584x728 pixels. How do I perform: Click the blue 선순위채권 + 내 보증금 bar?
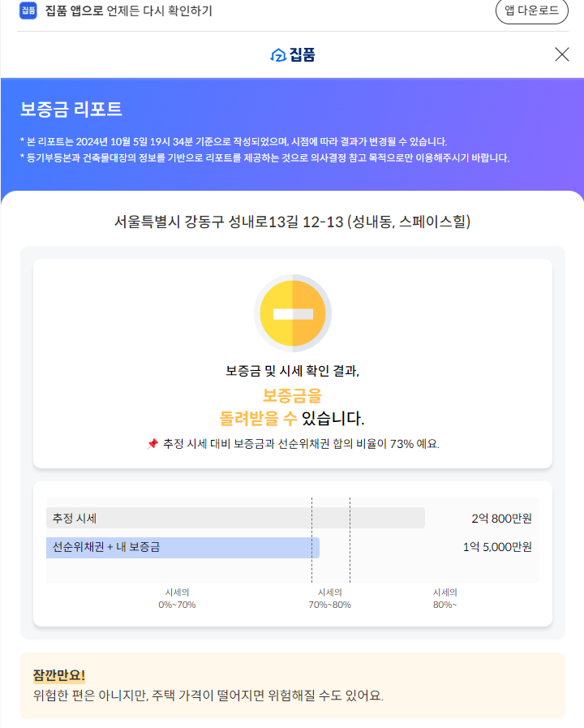click(x=182, y=548)
